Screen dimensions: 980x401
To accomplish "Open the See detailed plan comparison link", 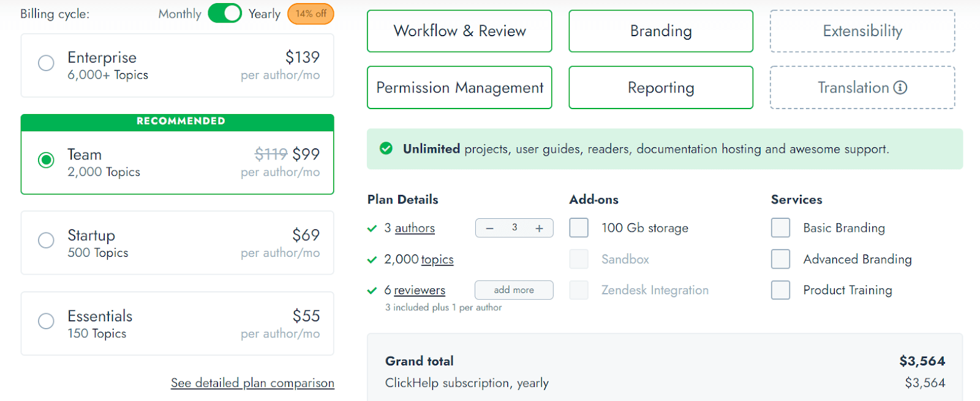I will [252, 383].
